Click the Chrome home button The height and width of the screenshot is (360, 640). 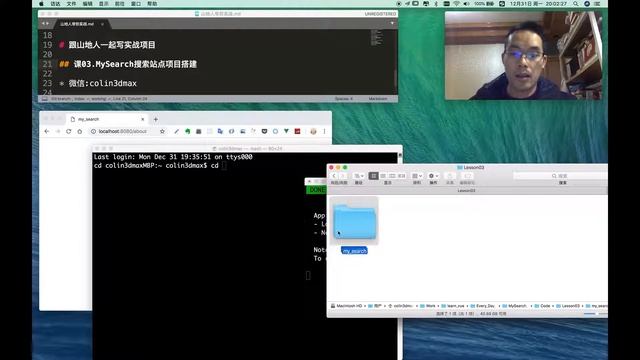click(x=80, y=131)
